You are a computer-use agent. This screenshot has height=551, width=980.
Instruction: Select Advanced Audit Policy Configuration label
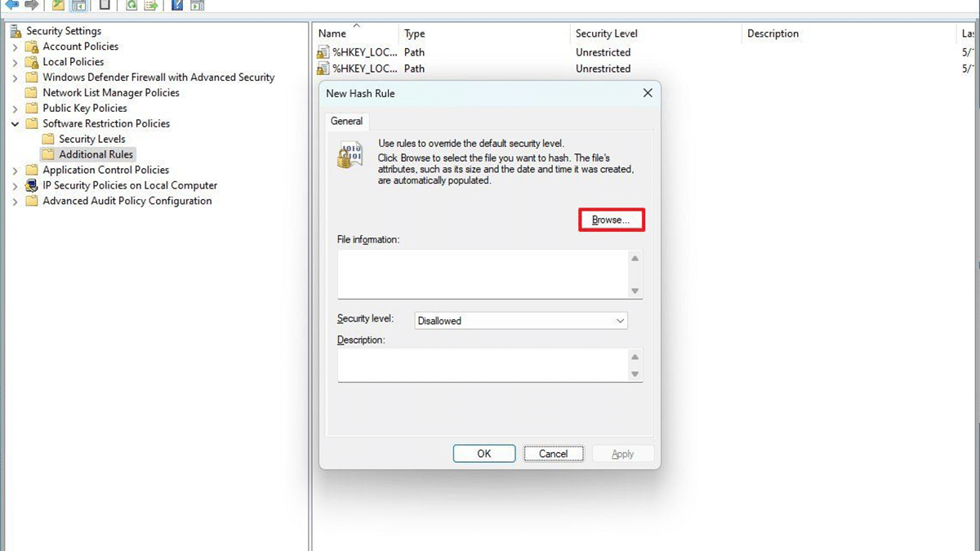pyautogui.click(x=127, y=201)
